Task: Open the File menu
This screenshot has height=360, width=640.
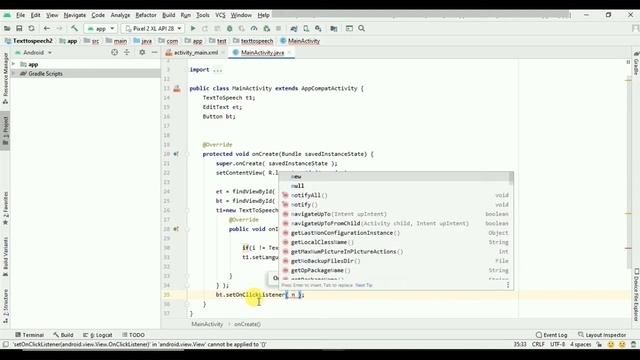Action: (20, 15)
